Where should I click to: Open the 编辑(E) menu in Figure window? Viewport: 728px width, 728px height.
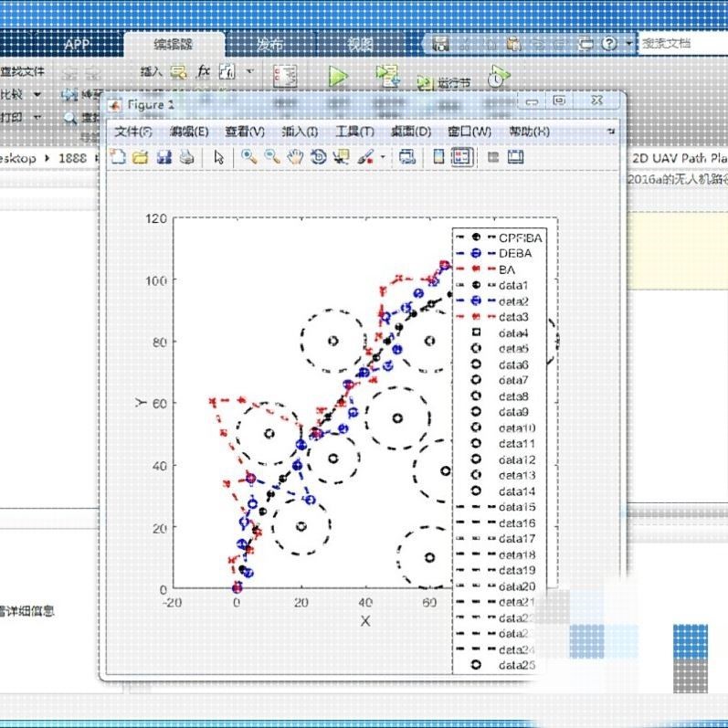(189, 132)
